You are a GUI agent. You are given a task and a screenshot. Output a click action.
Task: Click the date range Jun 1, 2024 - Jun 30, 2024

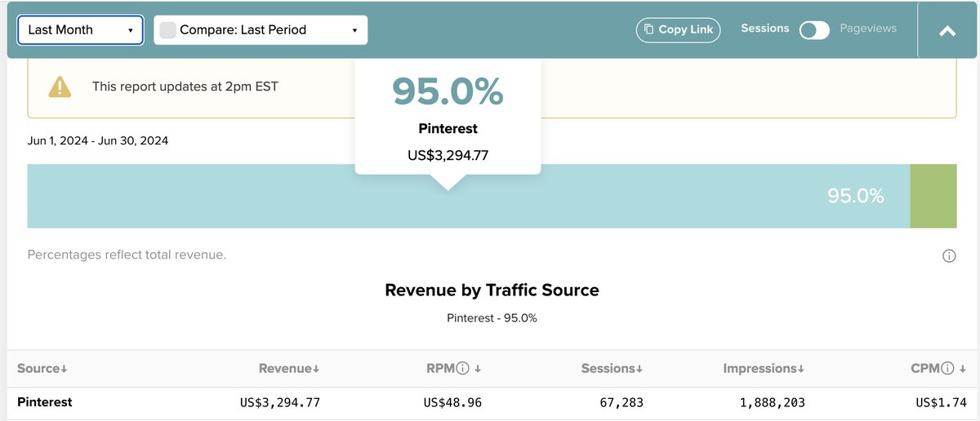tap(98, 141)
